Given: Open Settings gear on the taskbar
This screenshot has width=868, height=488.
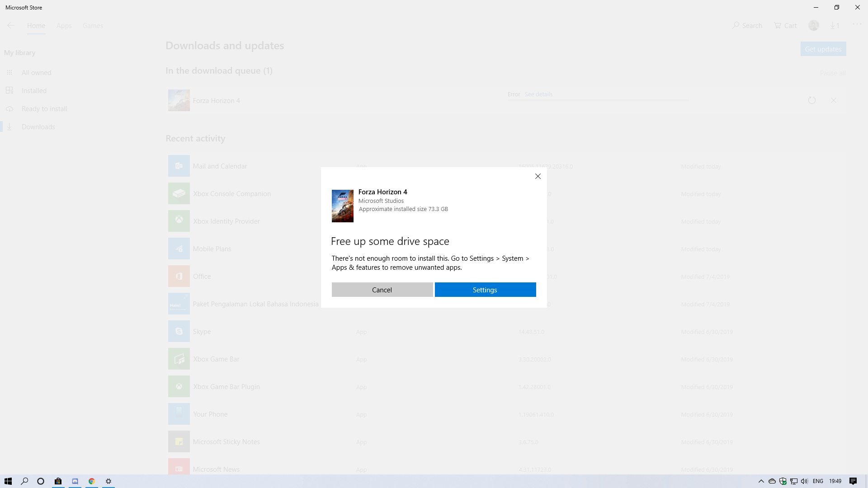Looking at the screenshot, I should tap(108, 481).
